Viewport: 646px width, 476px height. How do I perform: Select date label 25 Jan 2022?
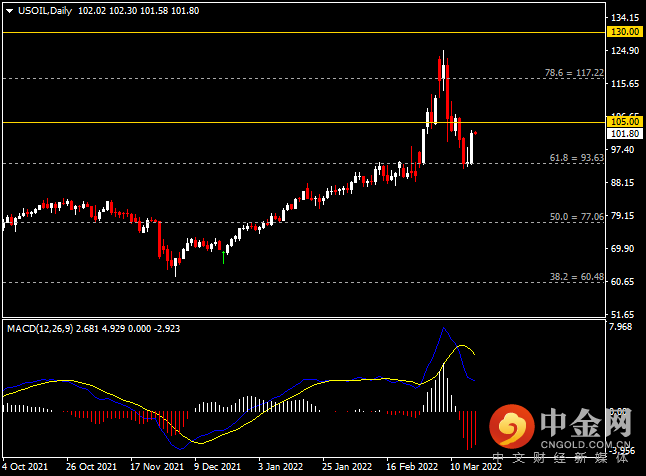(347, 467)
